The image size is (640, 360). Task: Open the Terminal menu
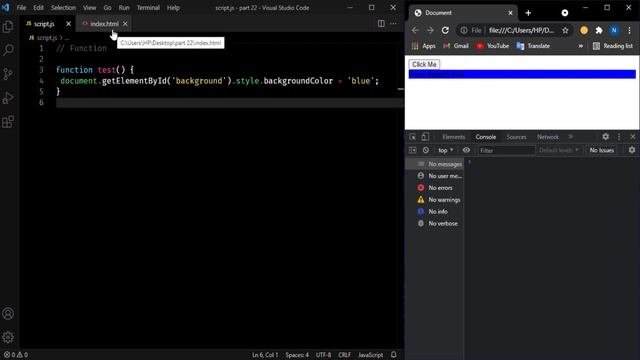(148, 8)
